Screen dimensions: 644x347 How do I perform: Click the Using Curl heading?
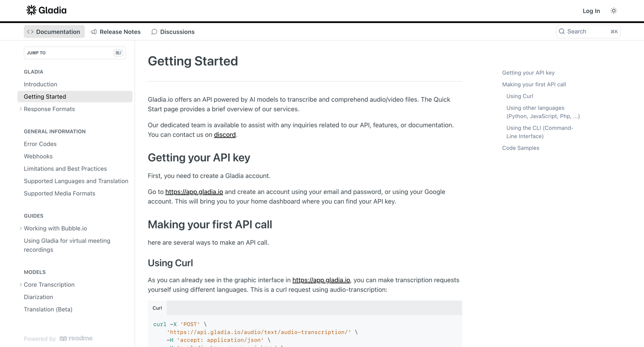point(170,263)
